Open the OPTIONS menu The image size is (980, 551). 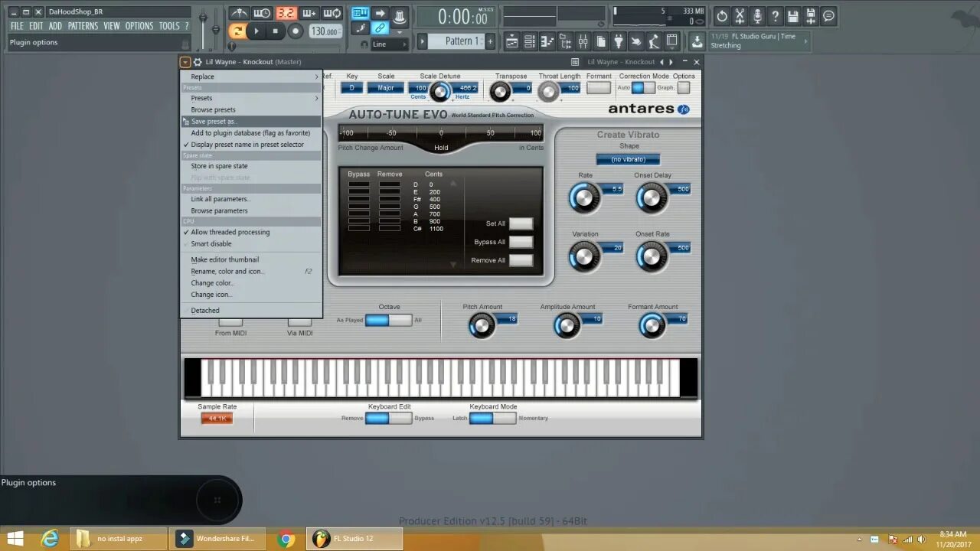click(x=139, y=26)
